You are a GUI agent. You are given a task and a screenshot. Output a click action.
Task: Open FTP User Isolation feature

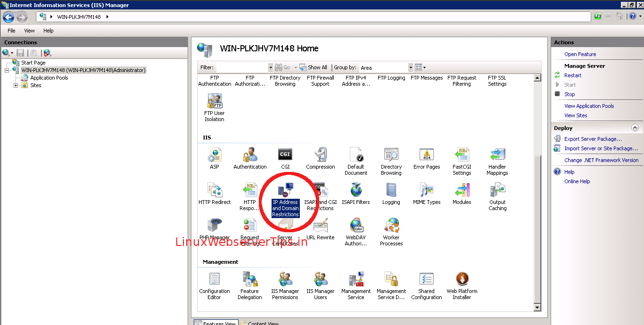click(x=215, y=107)
